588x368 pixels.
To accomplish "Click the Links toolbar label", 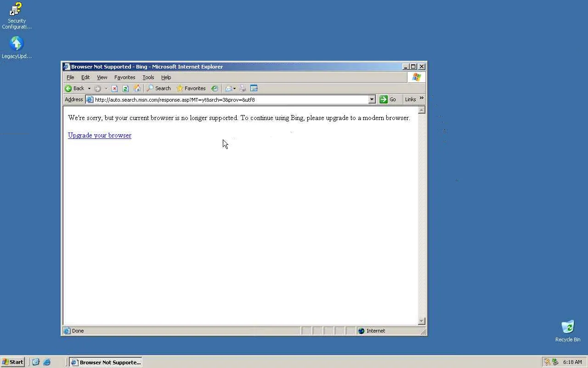I will 410,99.
